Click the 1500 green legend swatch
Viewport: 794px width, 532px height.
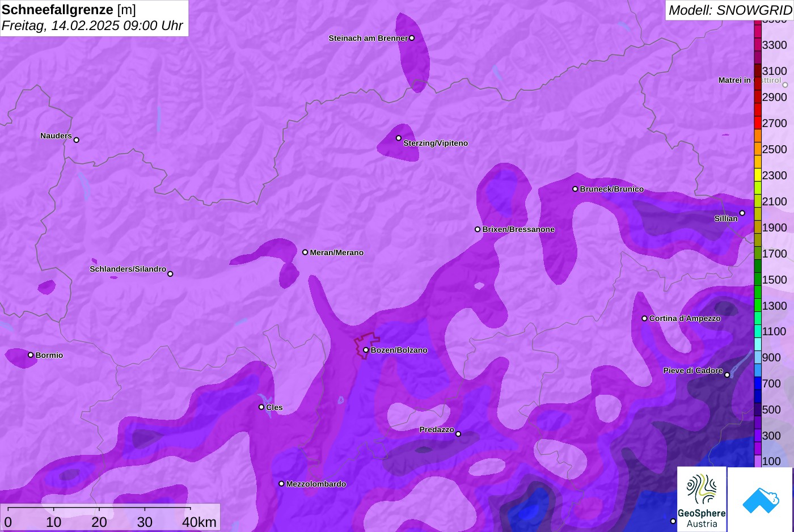point(757,279)
